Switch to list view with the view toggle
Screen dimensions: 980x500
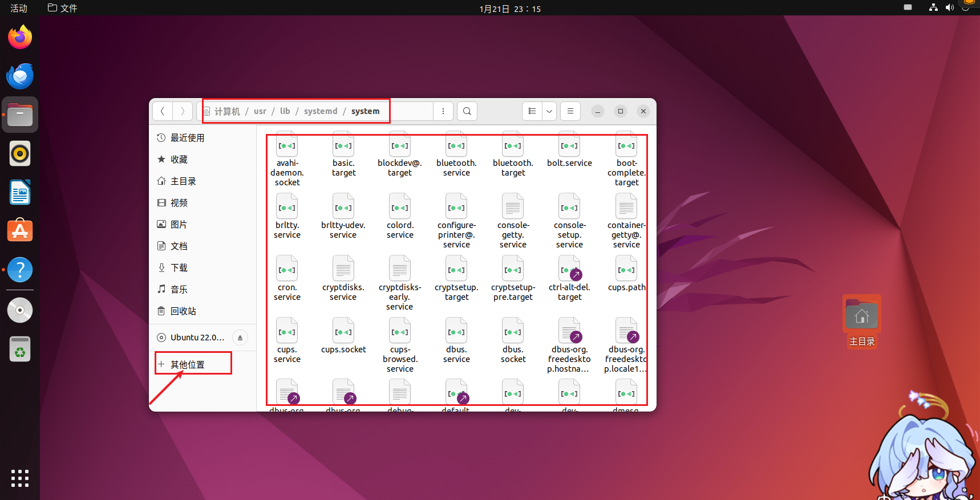coord(532,111)
